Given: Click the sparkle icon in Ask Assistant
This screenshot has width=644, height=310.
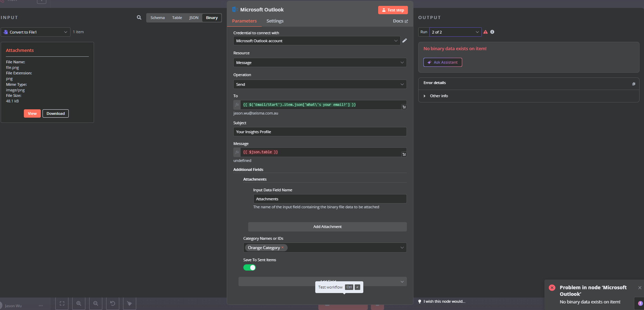Looking at the screenshot, I should (x=429, y=62).
